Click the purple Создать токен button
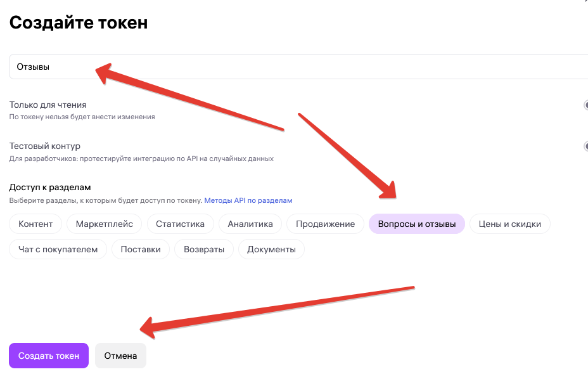This screenshot has width=588, height=374. pos(49,356)
